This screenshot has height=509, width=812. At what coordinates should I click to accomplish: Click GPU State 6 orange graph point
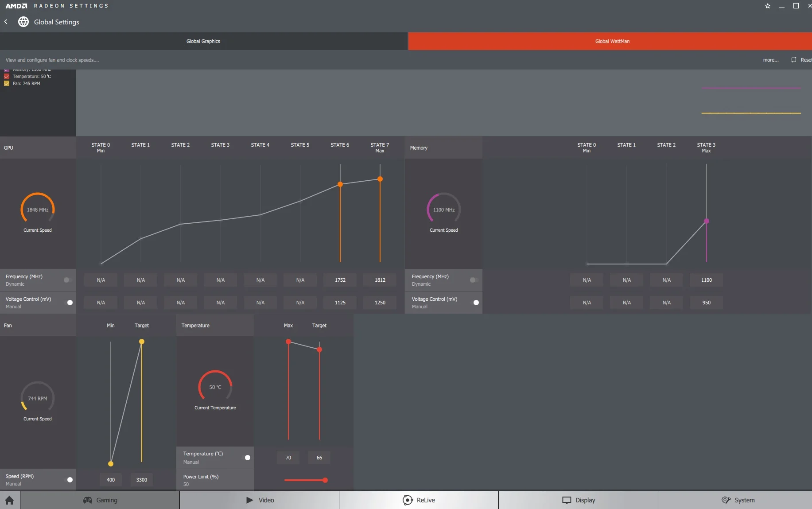[x=340, y=184]
